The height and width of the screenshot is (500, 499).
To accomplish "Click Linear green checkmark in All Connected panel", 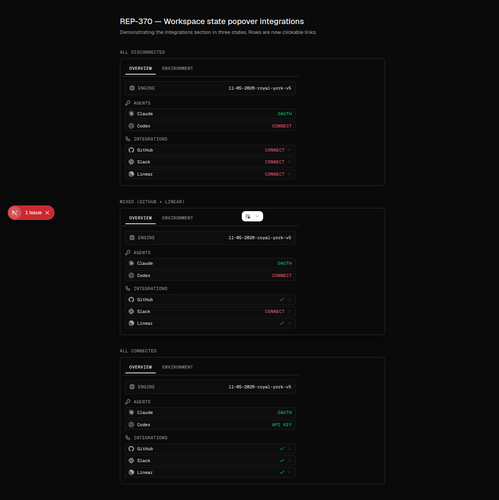I will point(282,472).
